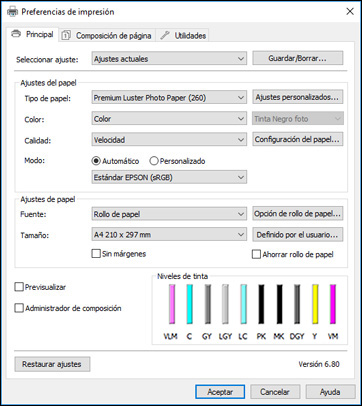362x406 pixels.
Task: Open help with the Ayuda button
Action: tap(330, 392)
